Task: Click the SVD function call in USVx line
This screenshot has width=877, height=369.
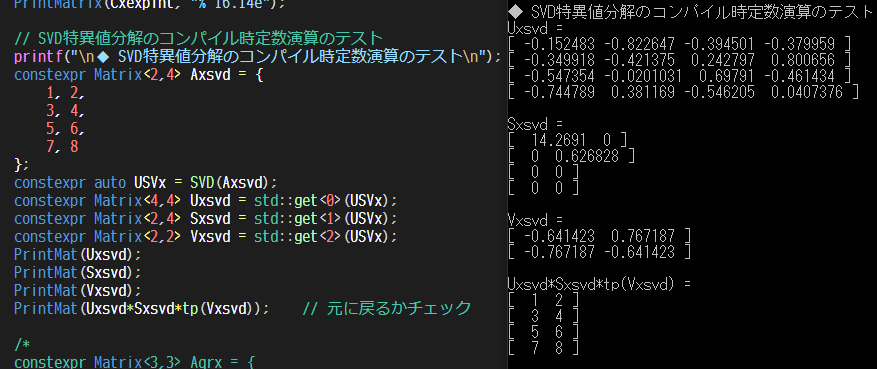Action: 233,182
